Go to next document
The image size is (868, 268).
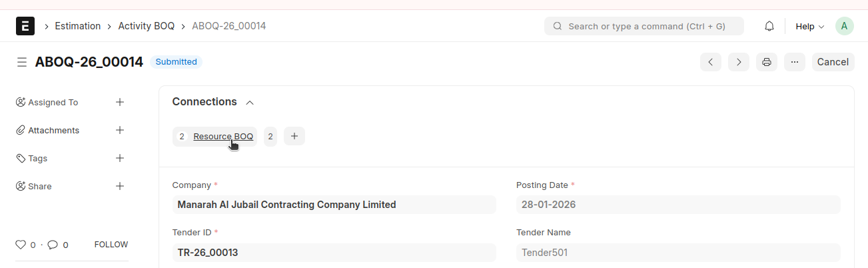[739, 62]
